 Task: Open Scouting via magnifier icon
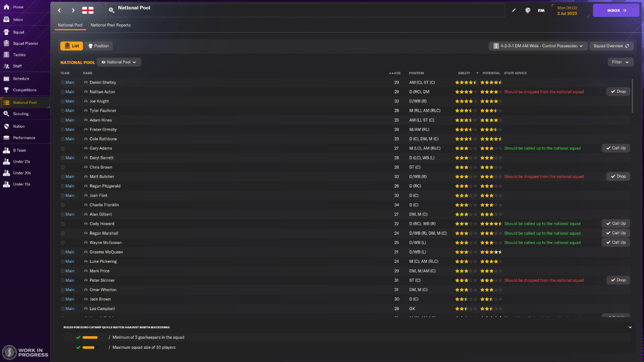tap(6, 113)
